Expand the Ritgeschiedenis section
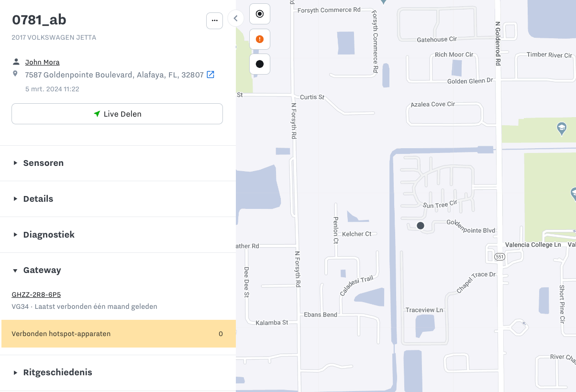 click(x=57, y=372)
